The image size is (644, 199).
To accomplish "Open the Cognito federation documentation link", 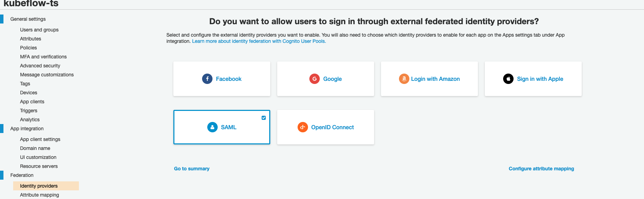I will pyautogui.click(x=258, y=41).
